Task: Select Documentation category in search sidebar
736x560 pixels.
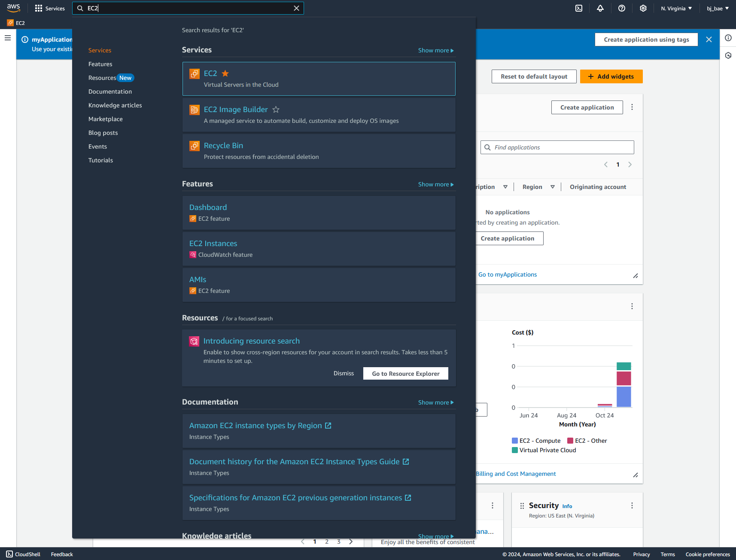Action: 110,91
